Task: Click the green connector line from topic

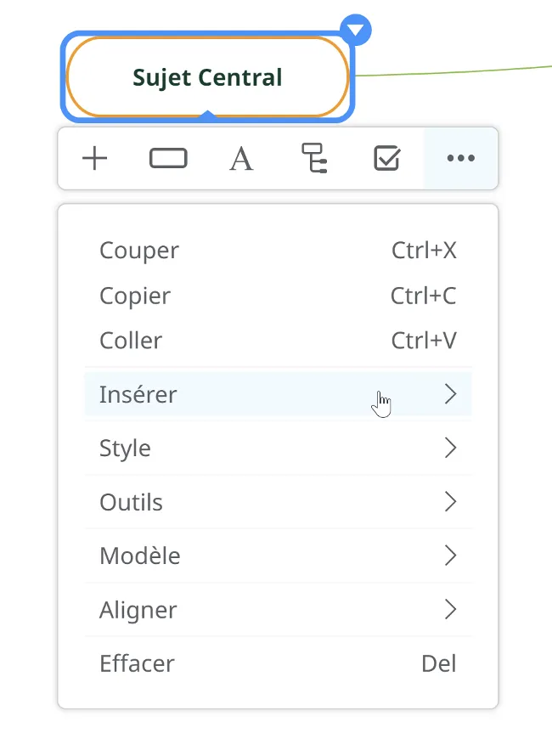Action: (453, 71)
